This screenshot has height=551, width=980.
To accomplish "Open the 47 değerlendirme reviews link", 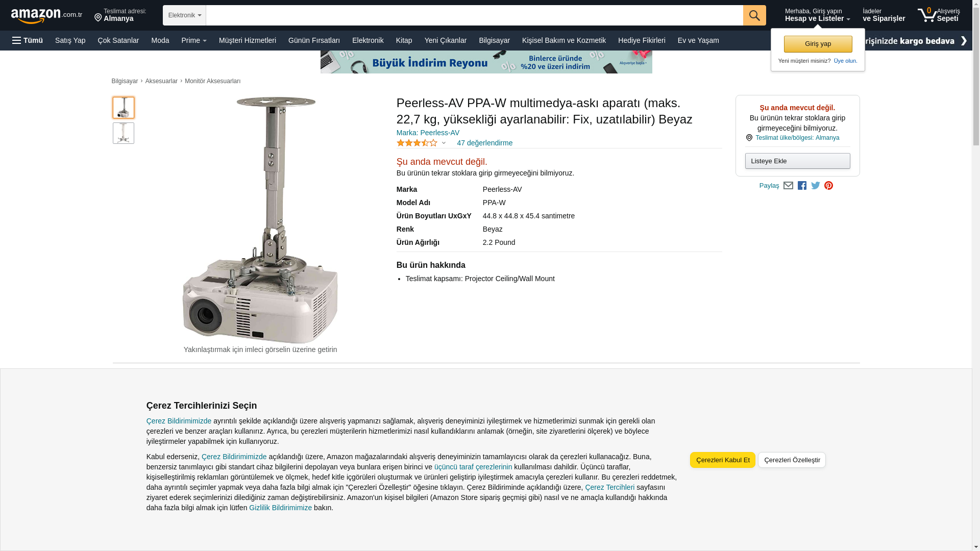I will pos(484,143).
